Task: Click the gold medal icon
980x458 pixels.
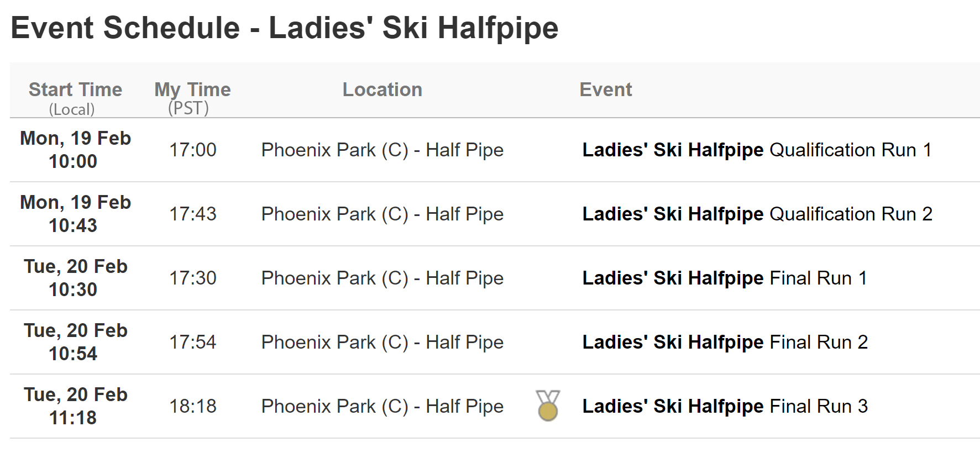Action: (x=548, y=406)
